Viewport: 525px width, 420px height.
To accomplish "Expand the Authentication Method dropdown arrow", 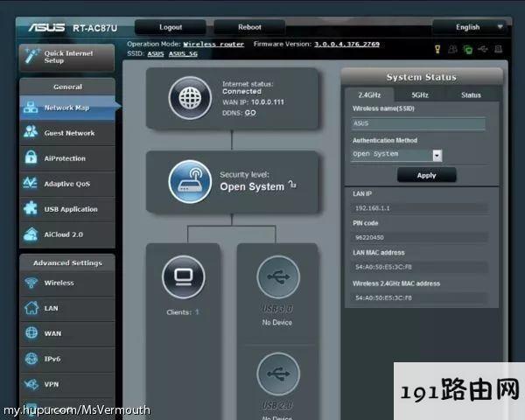I will click(x=437, y=156).
